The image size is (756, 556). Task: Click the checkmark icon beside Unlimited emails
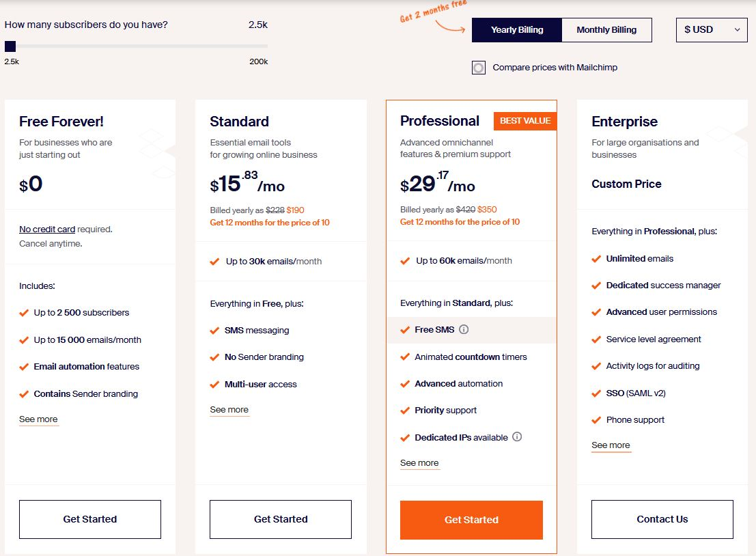pyautogui.click(x=596, y=258)
